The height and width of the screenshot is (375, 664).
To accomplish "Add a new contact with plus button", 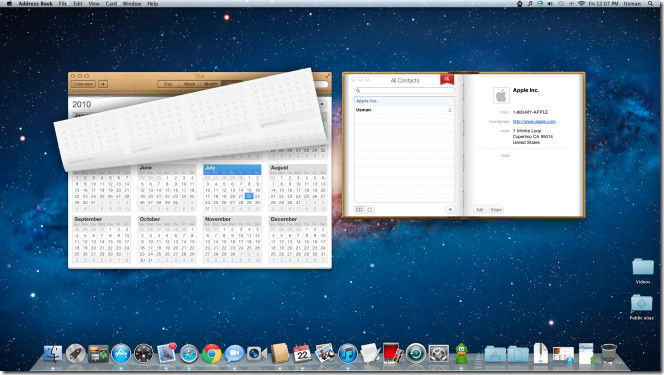I will point(450,210).
